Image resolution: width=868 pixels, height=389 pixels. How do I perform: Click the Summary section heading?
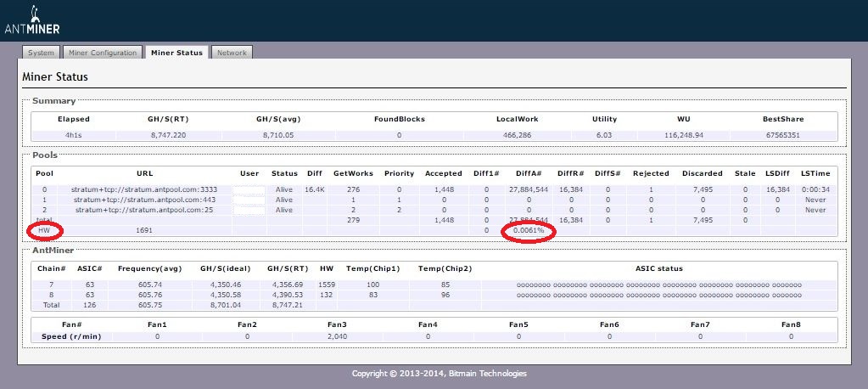[53, 101]
